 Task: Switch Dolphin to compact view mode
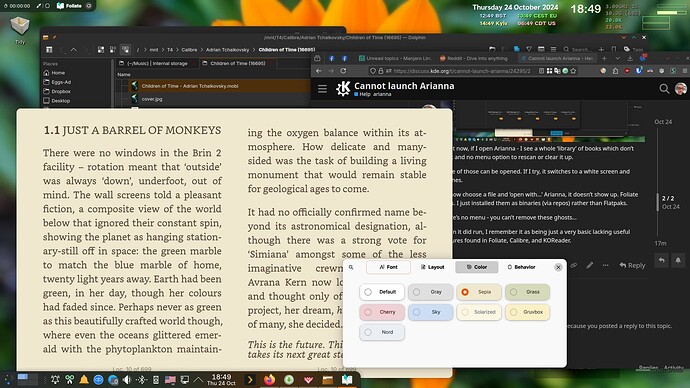(113, 50)
